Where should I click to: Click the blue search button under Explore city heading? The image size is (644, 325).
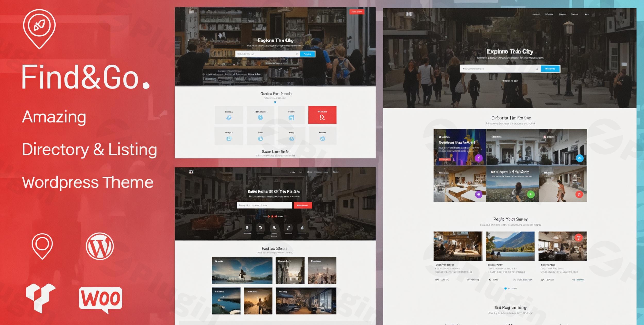pos(550,68)
